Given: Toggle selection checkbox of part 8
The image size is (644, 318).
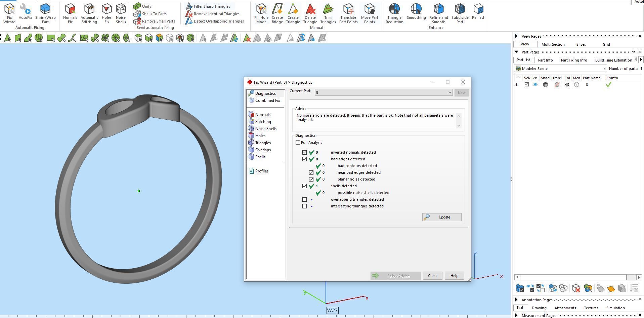Looking at the screenshot, I should pos(527,85).
